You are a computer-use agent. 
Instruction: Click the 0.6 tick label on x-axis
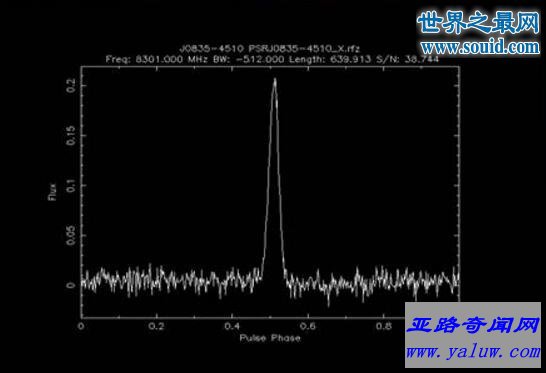307,326
